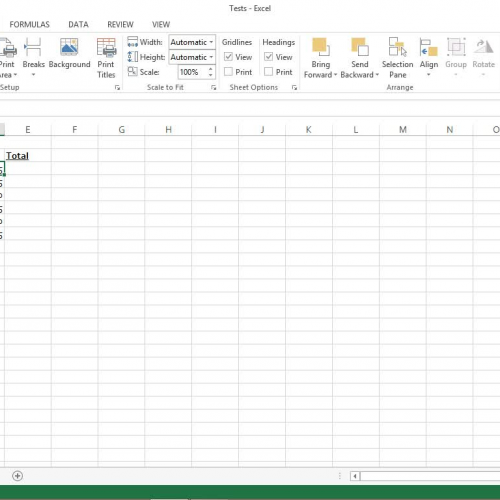The width and height of the screenshot is (500, 500).
Task: Add a new sheet with plus icon
Action: coord(17,476)
